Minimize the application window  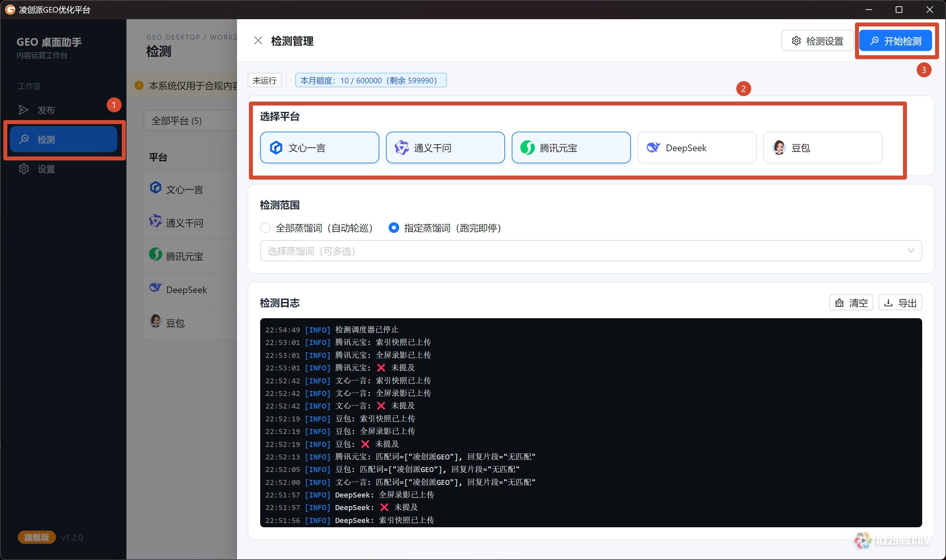869,10
